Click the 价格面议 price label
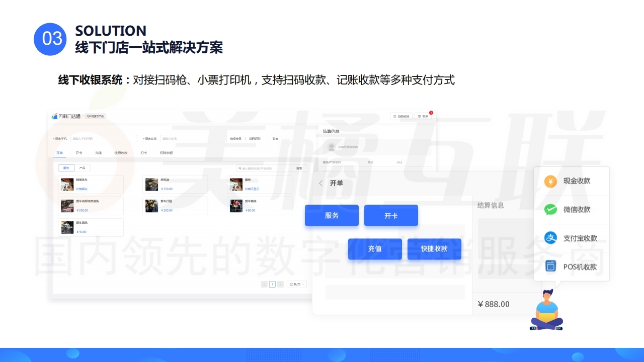 point(82,189)
